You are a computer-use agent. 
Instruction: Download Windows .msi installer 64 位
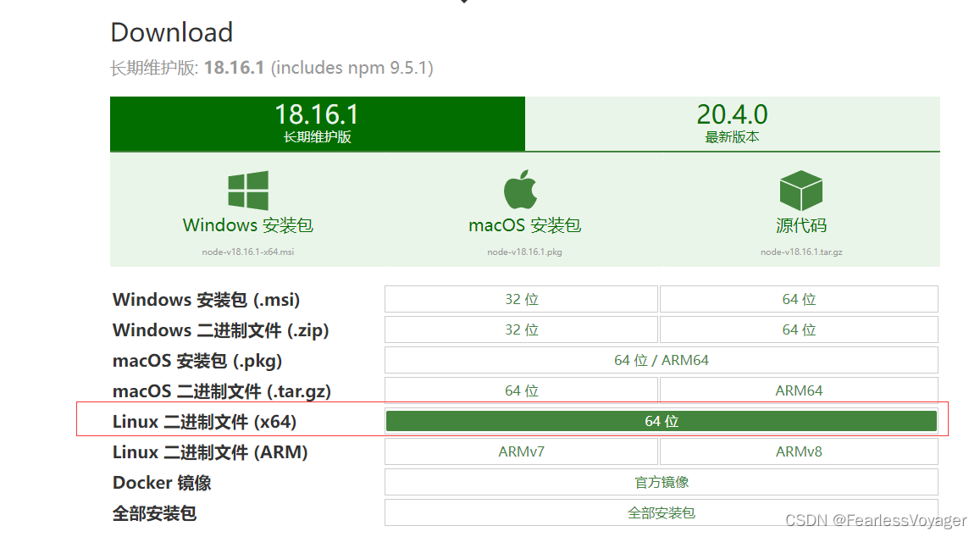[x=799, y=299]
